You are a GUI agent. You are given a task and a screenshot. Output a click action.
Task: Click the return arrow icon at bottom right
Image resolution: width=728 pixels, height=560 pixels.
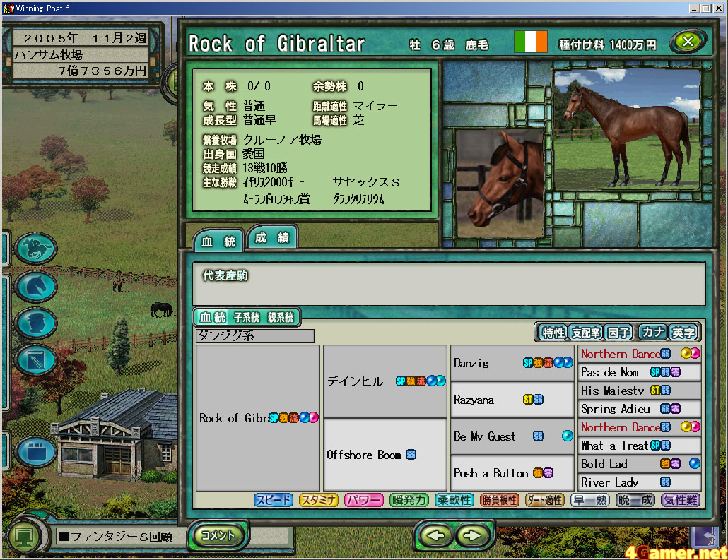click(705, 537)
